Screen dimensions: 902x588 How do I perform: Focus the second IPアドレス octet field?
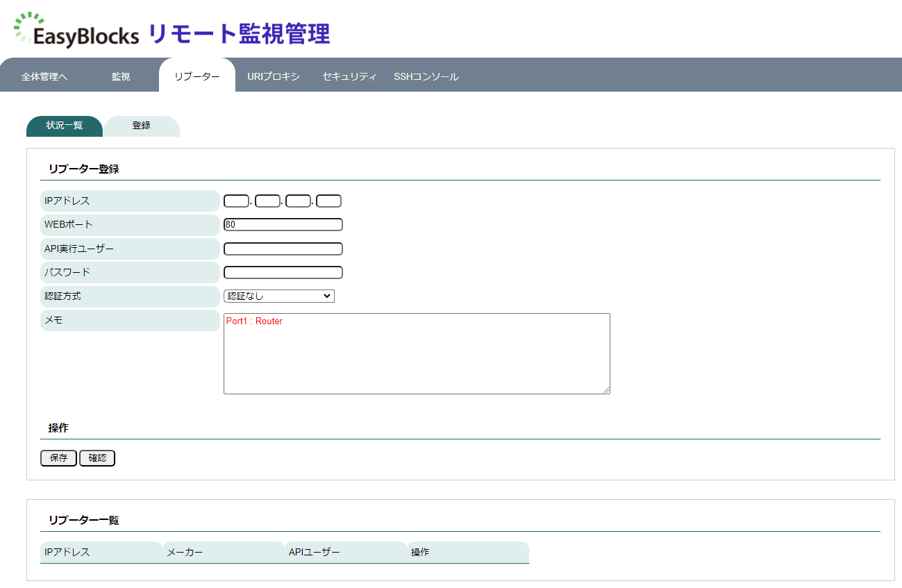click(x=267, y=201)
